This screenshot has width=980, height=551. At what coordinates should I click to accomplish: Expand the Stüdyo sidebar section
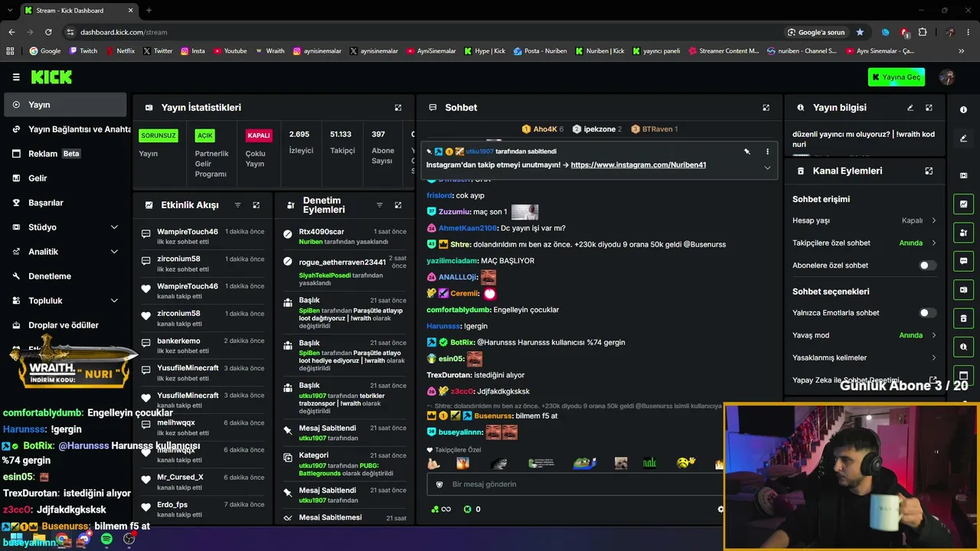coord(114,227)
